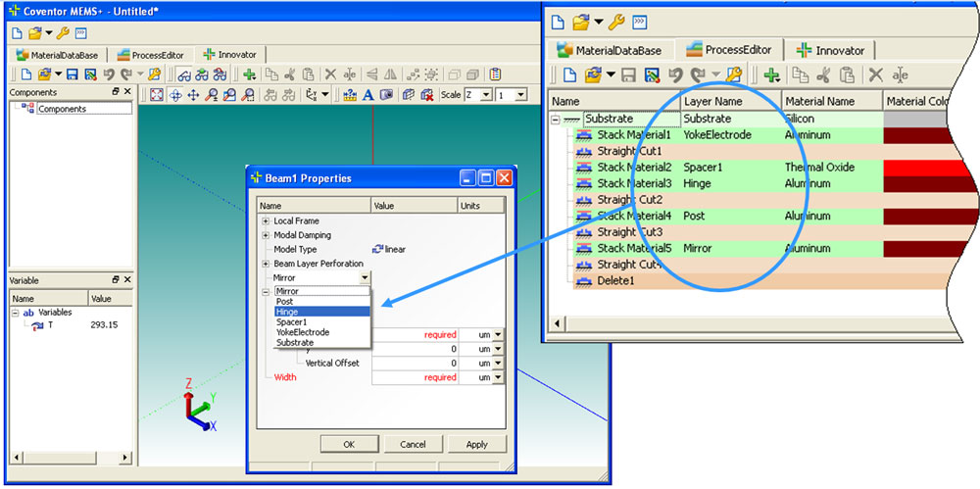The height and width of the screenshot is (489, 980).
Task: Click the ruler measure icon in canvas toolbar
Action: 350,95
